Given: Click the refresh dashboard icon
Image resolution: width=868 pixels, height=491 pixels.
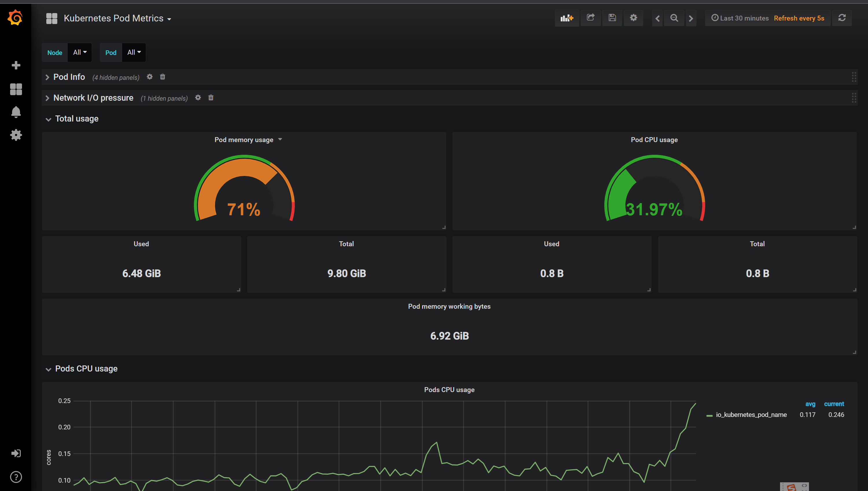Looking at the screenshot, I should tap(842, 18).
